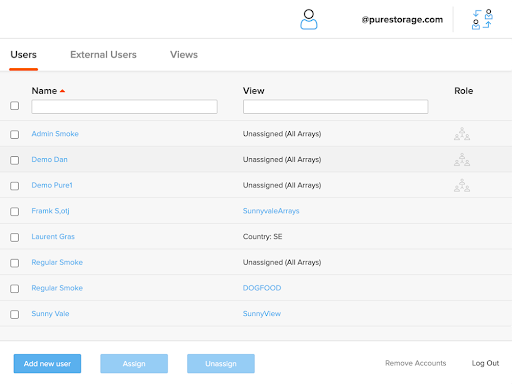Click the Assign button
Image resolution: width=512 pixels, height=384 pixels.
[x=134, y=363]
